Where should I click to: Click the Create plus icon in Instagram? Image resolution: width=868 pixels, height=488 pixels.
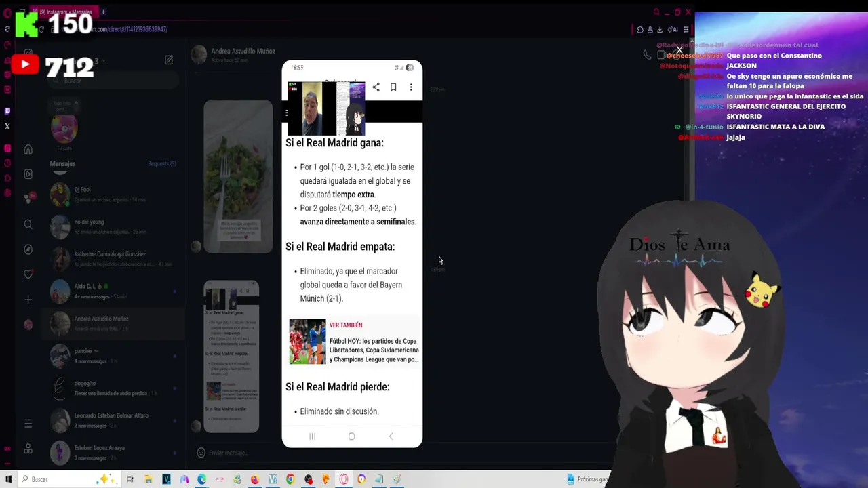coord(28,300)
